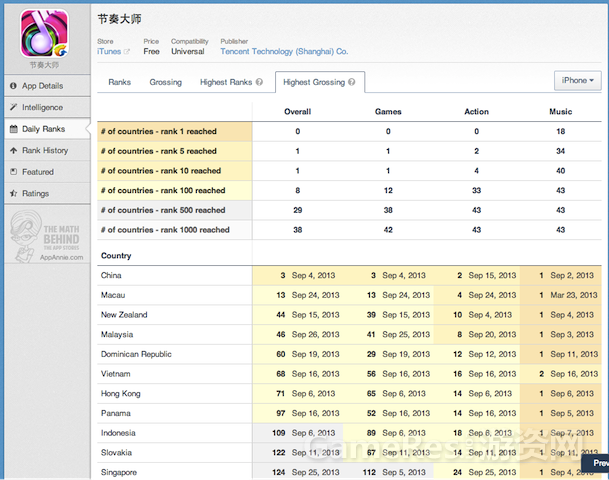Click the Prev button at bottom right
Viewport: 609px width, 480px height.
click(597, 463)
